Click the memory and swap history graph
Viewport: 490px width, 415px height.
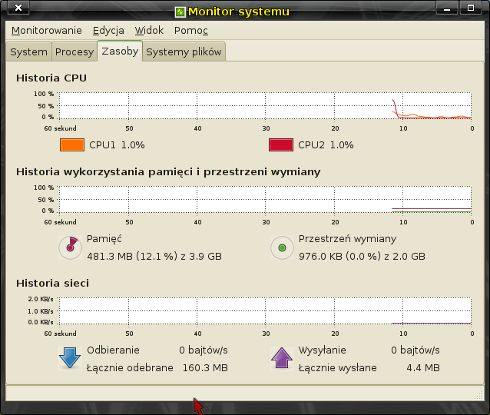pos(265,199)
